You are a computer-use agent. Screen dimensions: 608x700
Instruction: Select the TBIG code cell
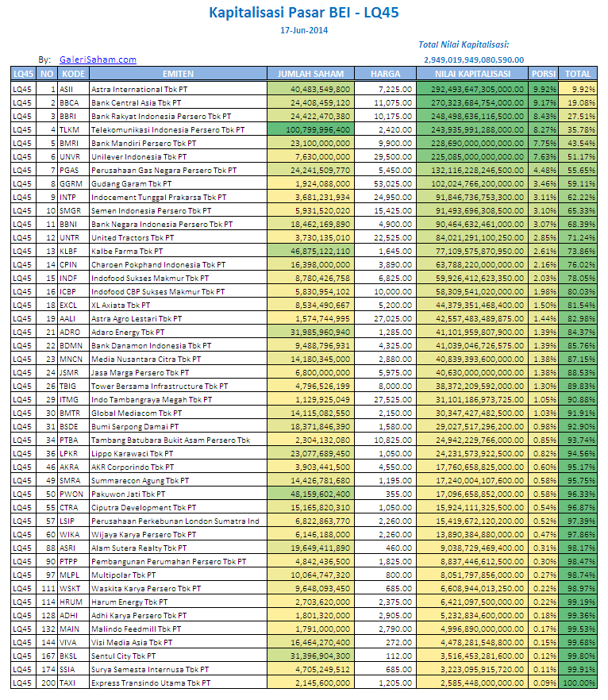coord(73,387)
